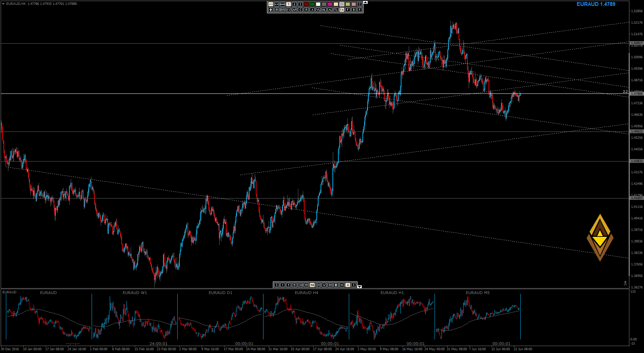The width and height of the screenshot is (644, 353).
Task: Collapse the bottom timeframe toolbar arrow
Action: click(x=360, y=287)
